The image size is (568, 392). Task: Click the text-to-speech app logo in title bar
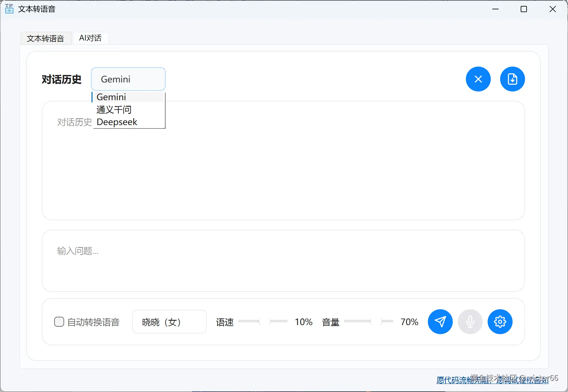click(9, 9)
